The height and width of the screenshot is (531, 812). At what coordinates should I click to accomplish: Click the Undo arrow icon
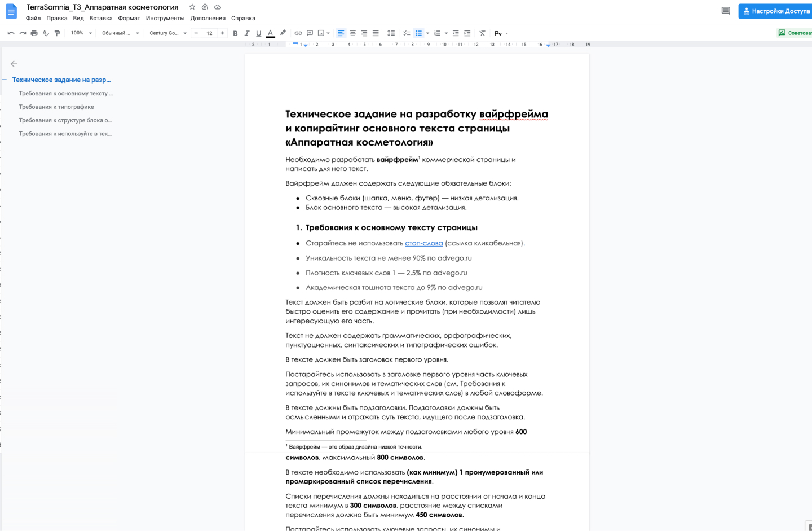pos(11,33)
